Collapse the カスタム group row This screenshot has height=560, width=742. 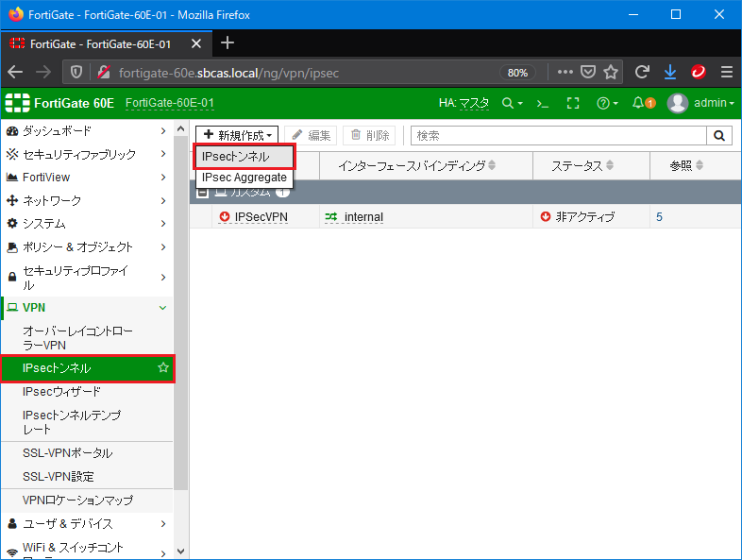[x=203, y=193]
